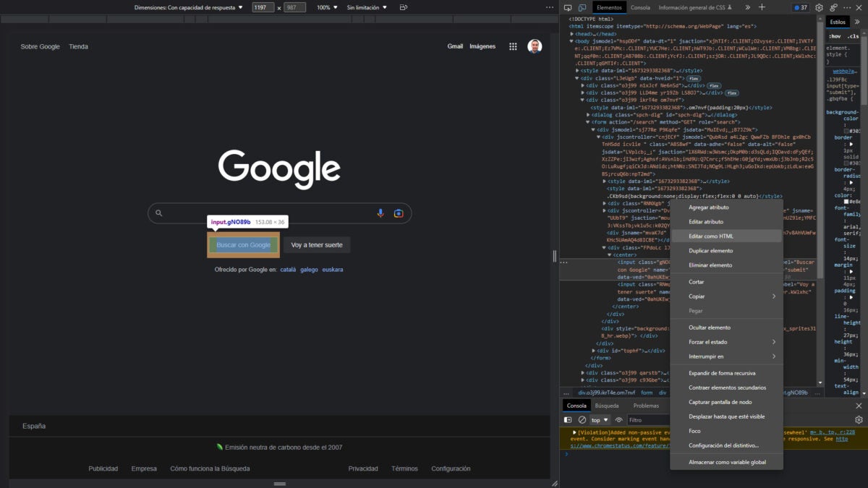The height and width of the screenshot is (488, 868).
Task: Click the inspect element picker icon
Action: [x=569, y=7]
